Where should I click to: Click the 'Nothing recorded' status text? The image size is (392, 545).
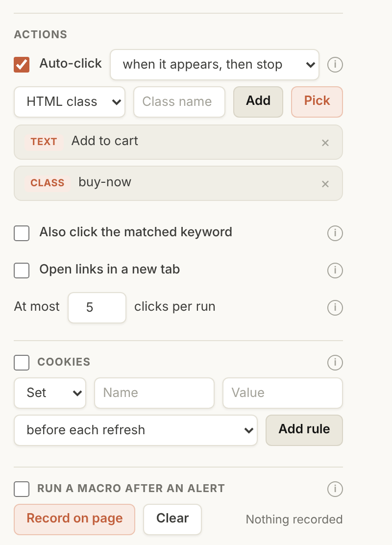point(294,520)
